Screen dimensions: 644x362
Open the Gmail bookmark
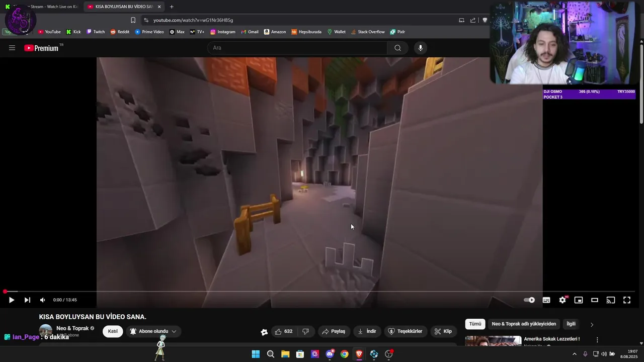250,32
